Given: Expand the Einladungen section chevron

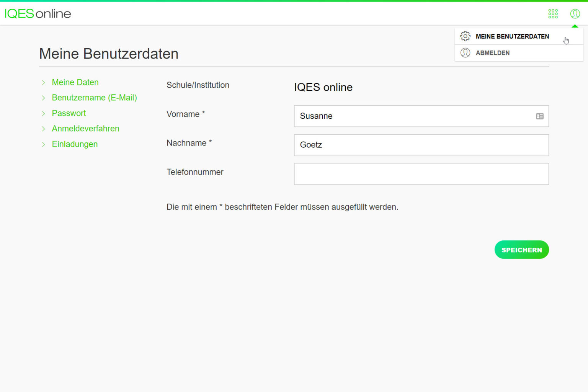Looking at the screenshot, I should pos(43,144).
